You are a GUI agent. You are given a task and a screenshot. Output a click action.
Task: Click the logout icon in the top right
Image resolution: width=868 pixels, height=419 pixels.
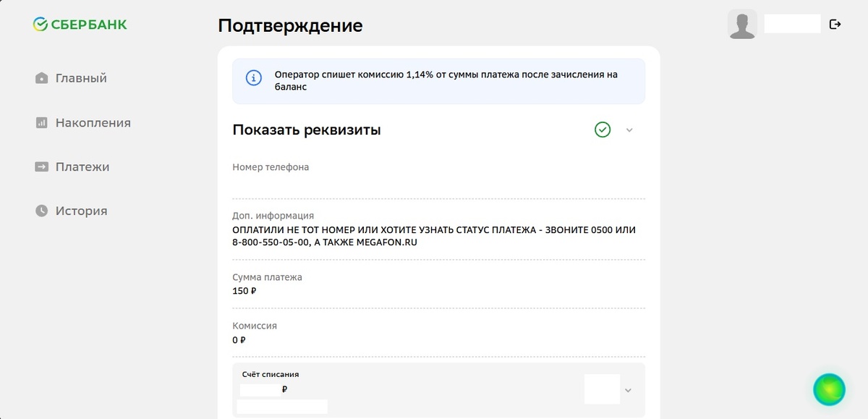tap(835, 23)
